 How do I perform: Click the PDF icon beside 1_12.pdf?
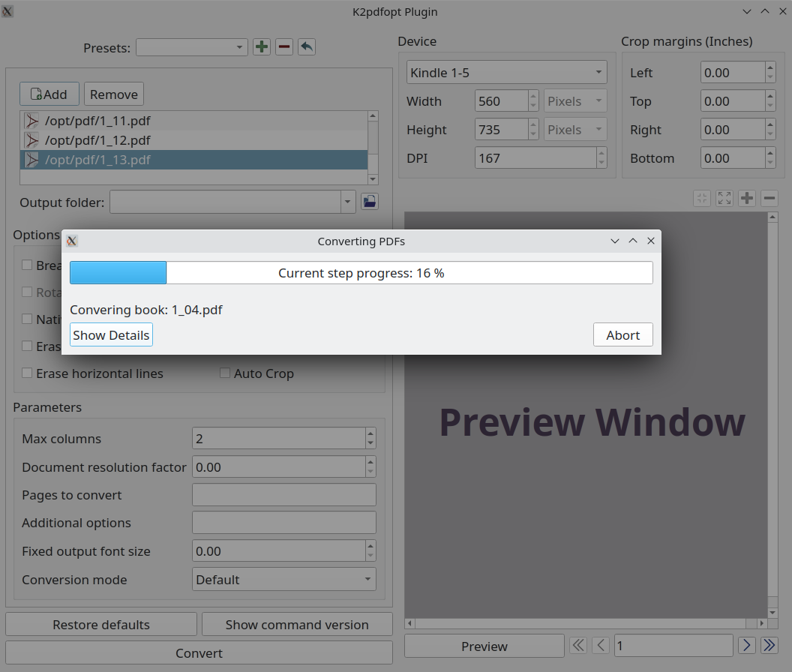point(31,140)
